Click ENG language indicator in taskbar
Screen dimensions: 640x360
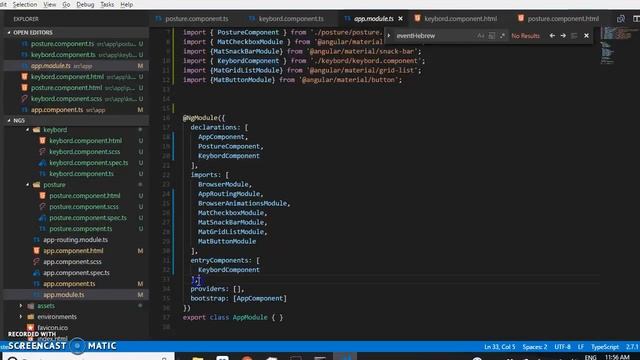click(590, 357)
